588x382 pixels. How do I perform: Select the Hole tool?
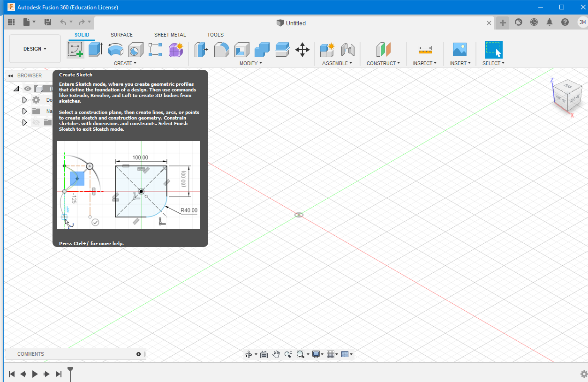point(136,50)
